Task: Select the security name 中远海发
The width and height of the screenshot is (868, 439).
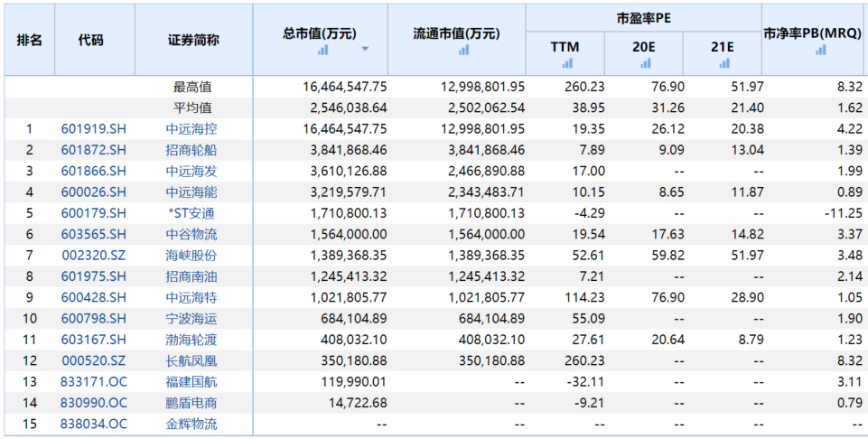Action: [191, 171]
